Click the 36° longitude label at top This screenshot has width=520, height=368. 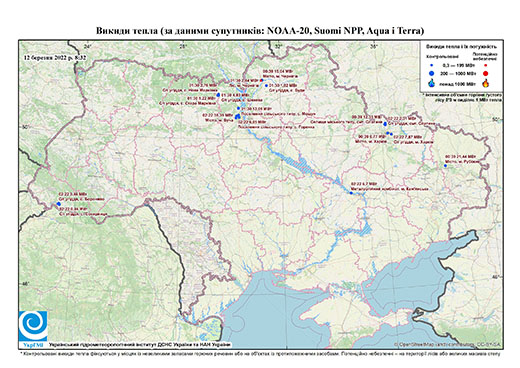click(x=374, y=46)
